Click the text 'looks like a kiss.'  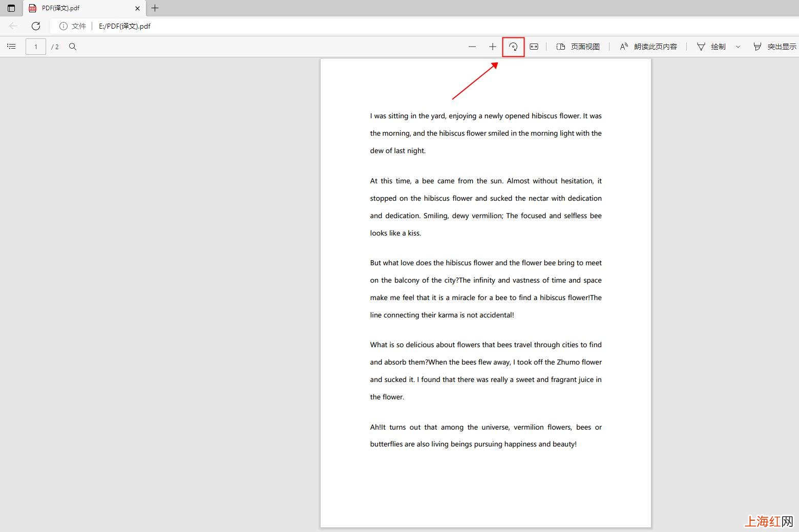[395, 233]
